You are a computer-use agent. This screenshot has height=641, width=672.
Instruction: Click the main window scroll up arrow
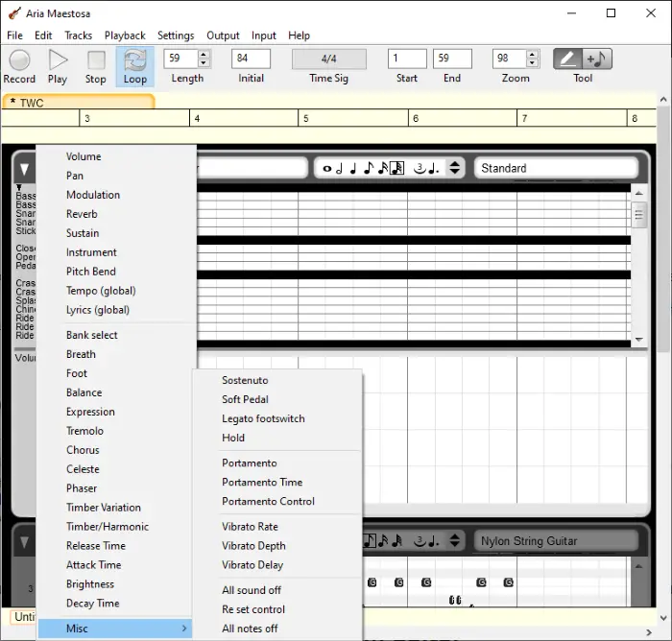pos(663,99)
